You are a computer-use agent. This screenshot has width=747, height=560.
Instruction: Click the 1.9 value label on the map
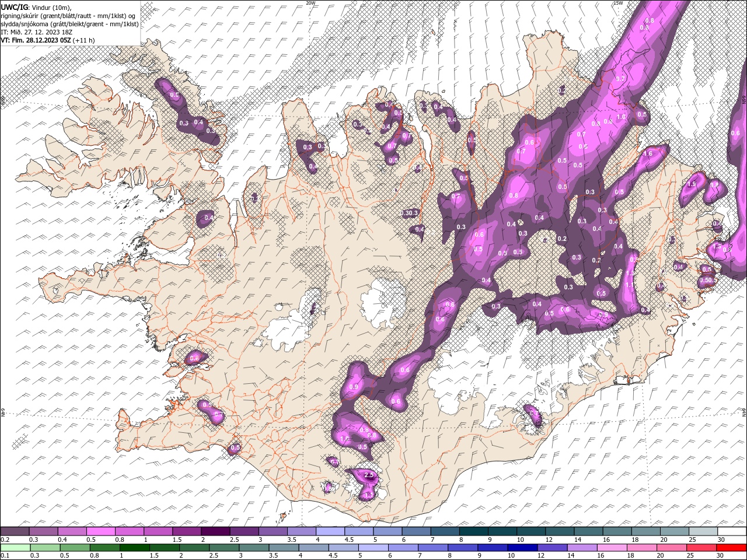pos(692,184)
